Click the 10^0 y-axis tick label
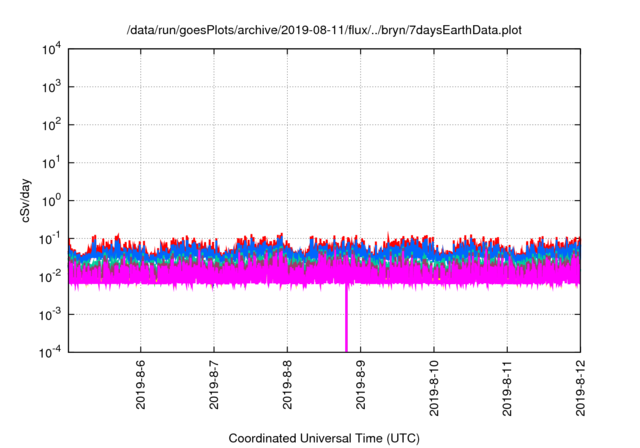 click(x=52, y=201)
